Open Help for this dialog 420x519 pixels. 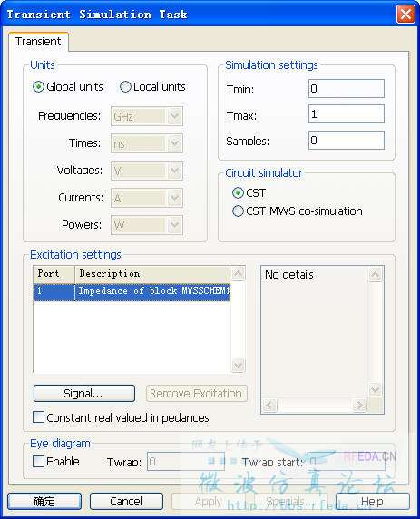pos(372,502)
